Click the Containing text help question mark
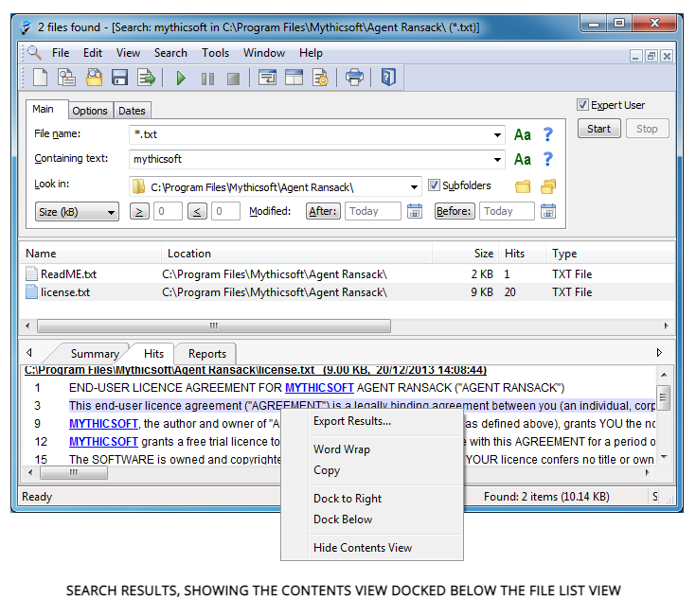 [548, 159]
